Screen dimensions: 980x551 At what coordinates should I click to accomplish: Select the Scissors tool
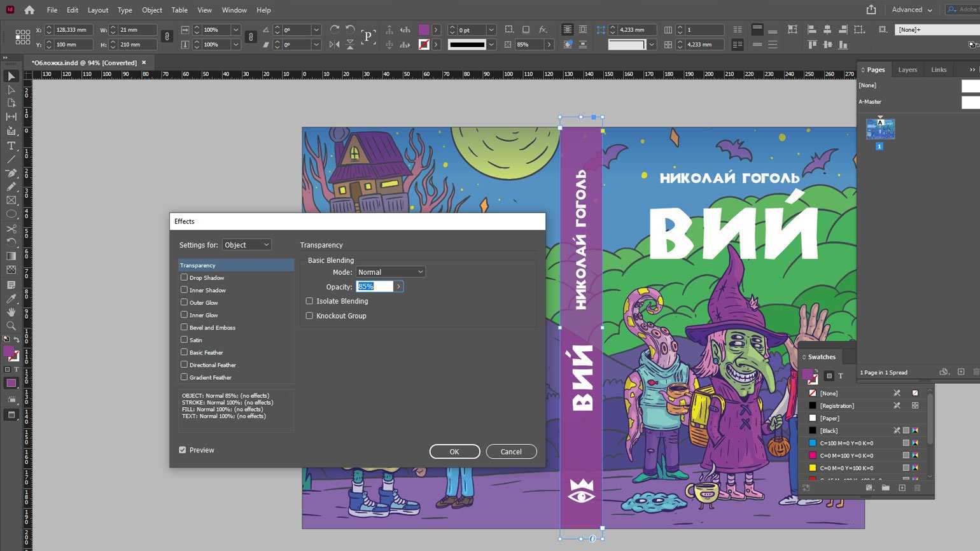(11, 228)
